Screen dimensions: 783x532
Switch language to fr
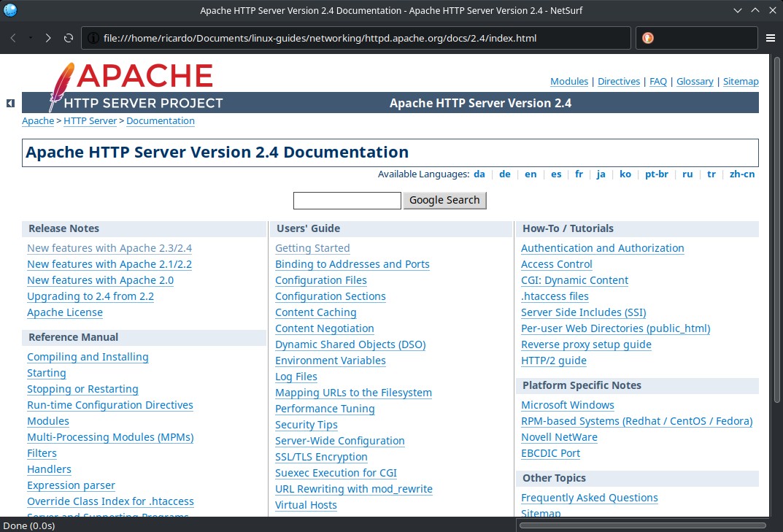579,174
